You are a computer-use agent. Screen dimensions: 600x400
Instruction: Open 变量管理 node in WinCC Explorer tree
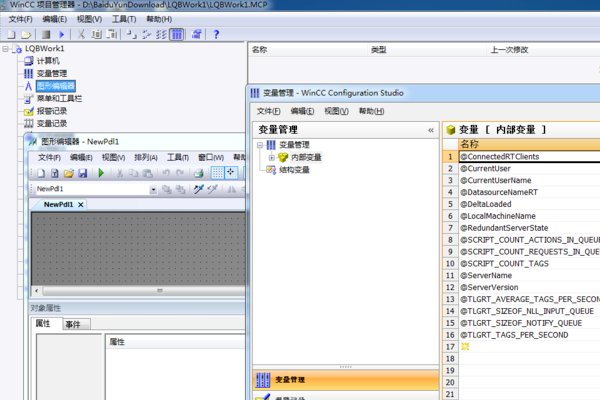point(52,73)
